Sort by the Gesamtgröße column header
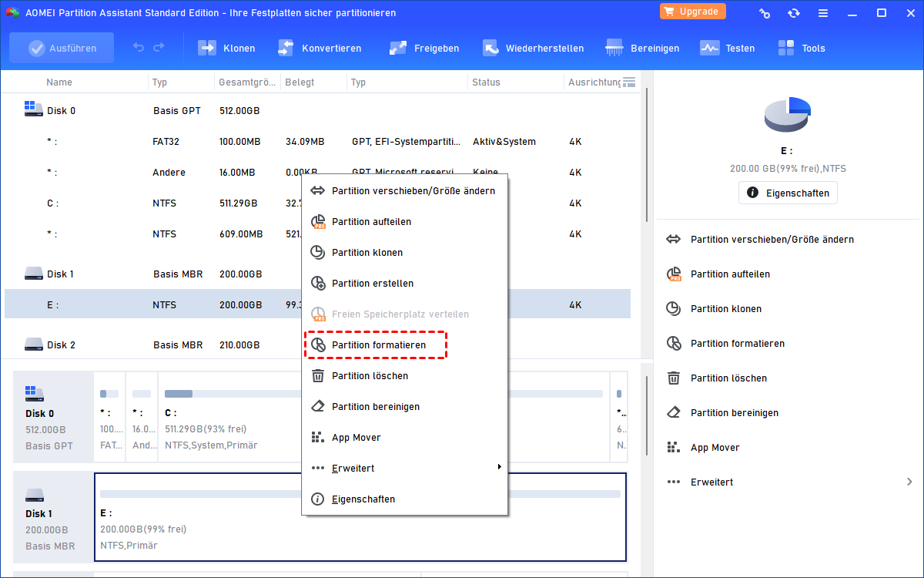This screenshot has width=924, height=578. click(246, 82)
